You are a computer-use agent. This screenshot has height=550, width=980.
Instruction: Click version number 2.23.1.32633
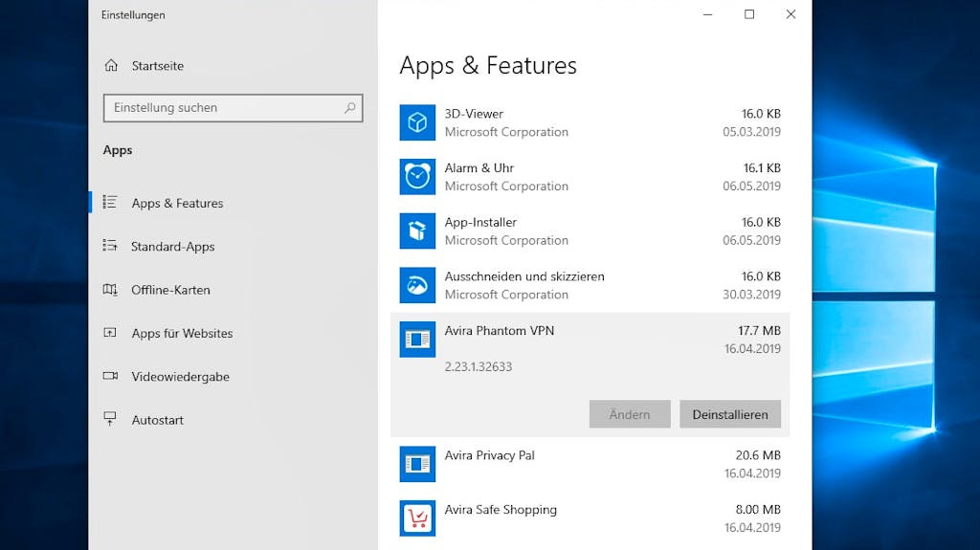(479, 367)
